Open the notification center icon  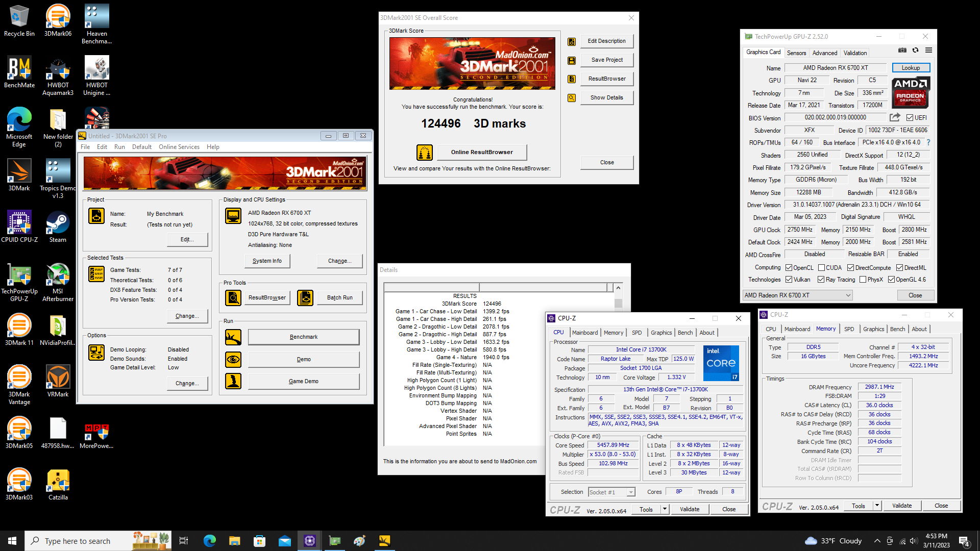(964, 541)
